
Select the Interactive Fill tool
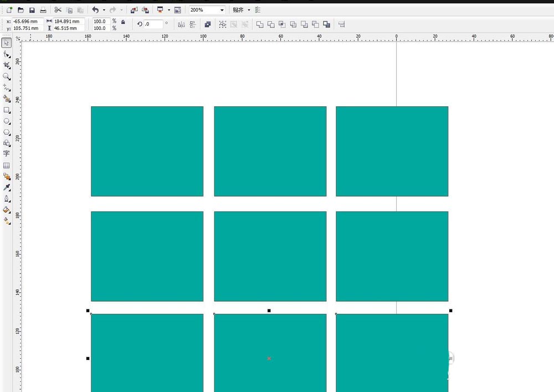click(6, 221)
